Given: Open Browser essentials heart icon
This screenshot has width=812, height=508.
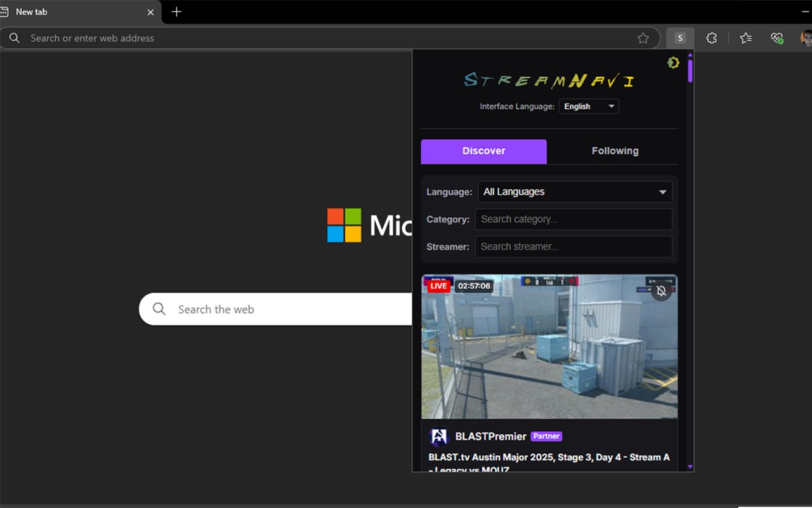Looking at the screenshot, I should [x=777, y=38].
